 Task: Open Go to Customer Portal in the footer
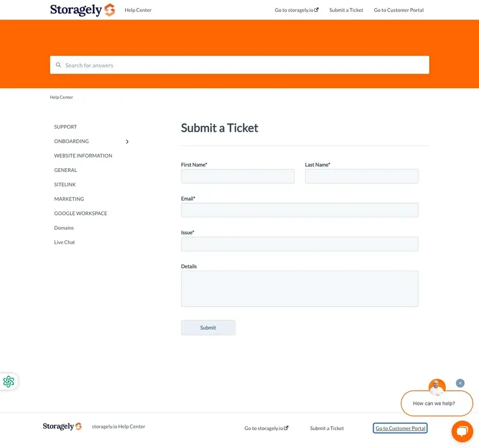tap(400, 428)
